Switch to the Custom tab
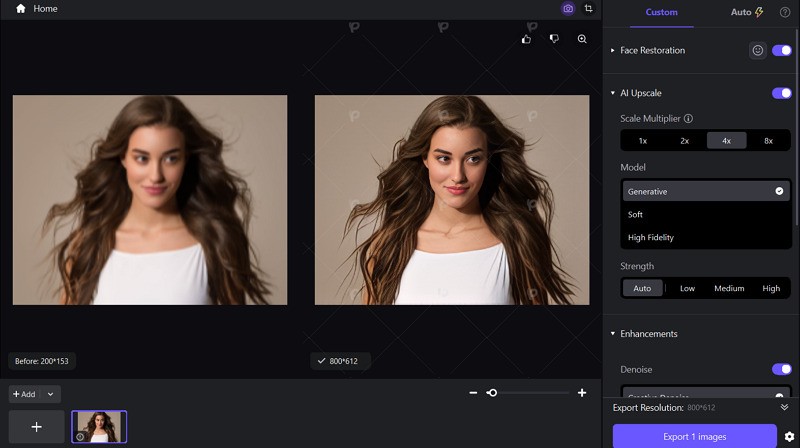 click(x=662, y=12)
